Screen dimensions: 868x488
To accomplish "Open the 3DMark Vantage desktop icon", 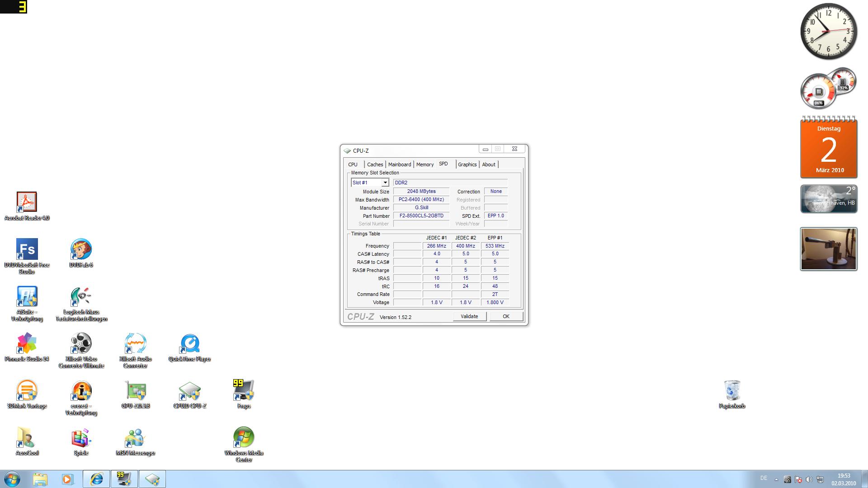I will 27,391.
